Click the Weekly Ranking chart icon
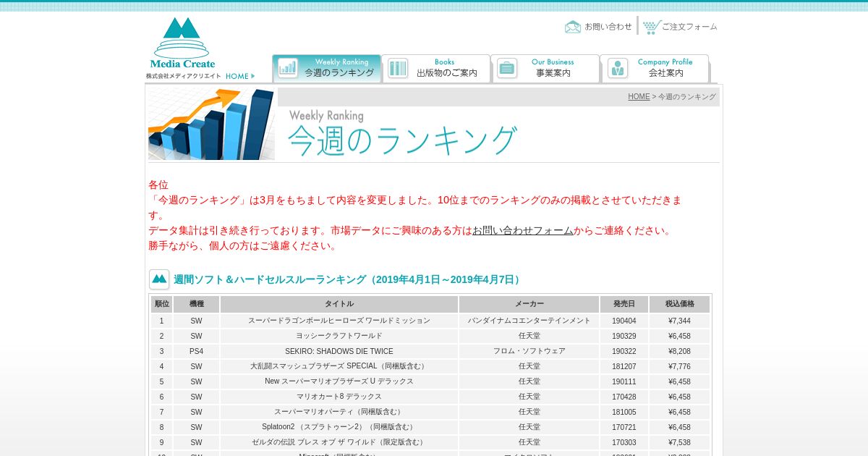Screen dimensions: 868x456 (x=288, y=68)
